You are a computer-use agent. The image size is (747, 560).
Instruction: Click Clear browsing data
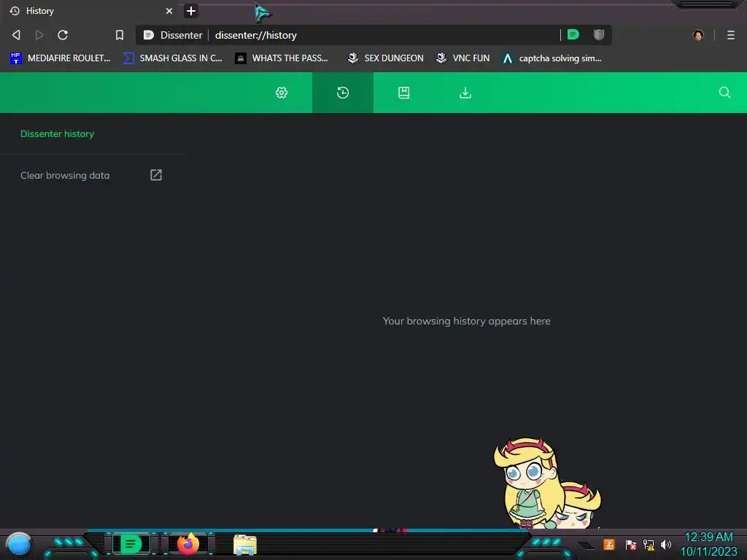pyautogui.click(x=65, y=175)
